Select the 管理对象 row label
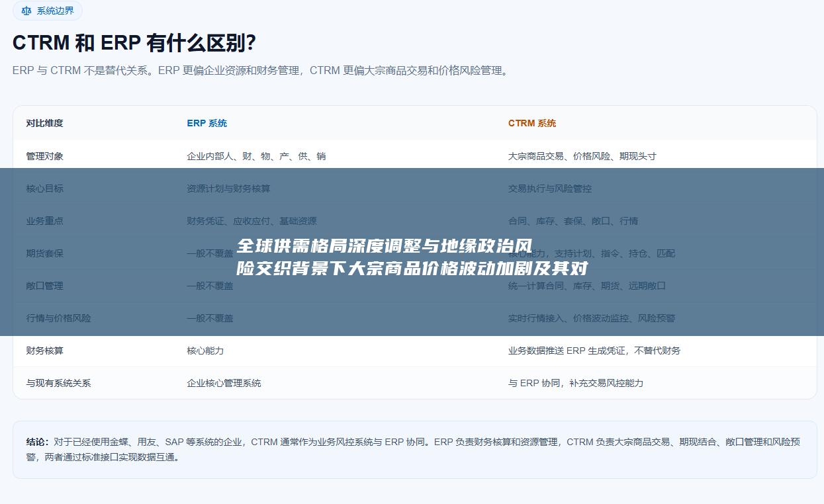The width and height of the screenshot is (824, 504). coord(45,156)
